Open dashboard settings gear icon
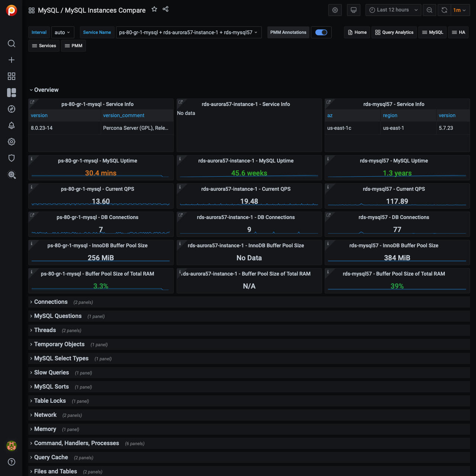Screen dimensions: 476x476 (335, 10)
